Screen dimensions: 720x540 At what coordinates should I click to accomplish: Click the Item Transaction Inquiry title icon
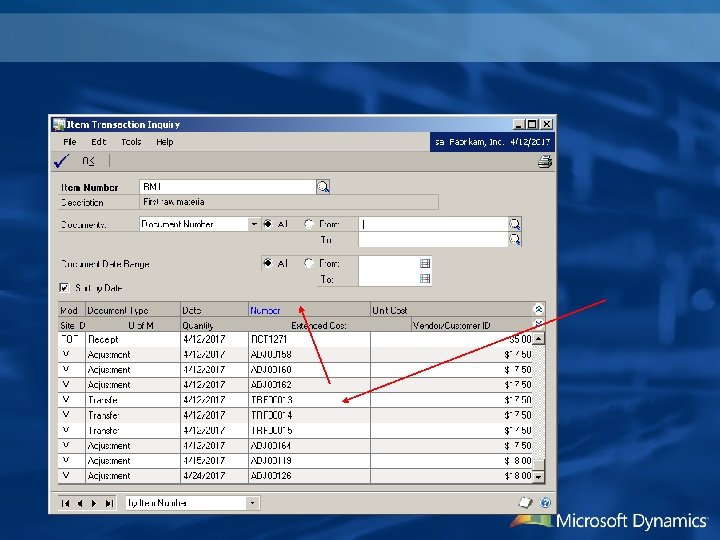58,124
